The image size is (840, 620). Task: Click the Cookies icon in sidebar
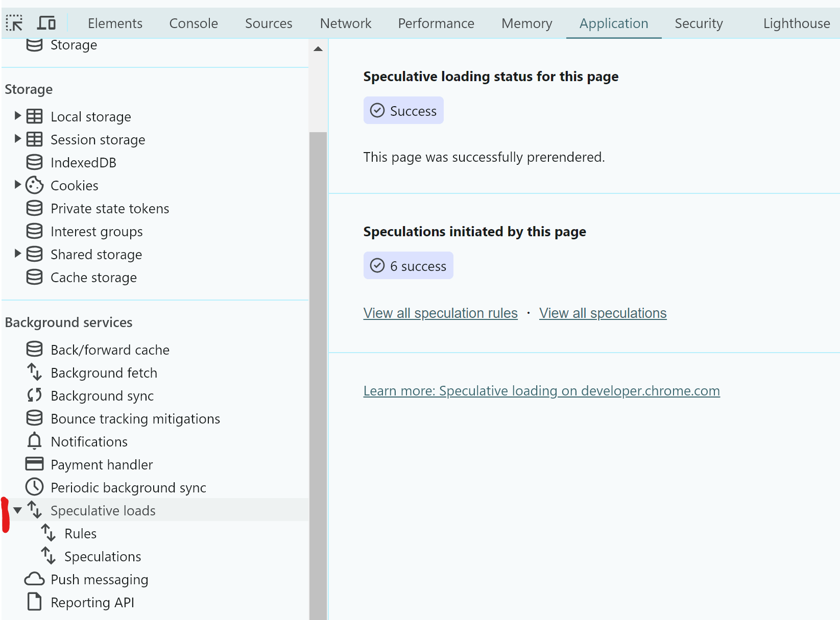click(34, 185)
